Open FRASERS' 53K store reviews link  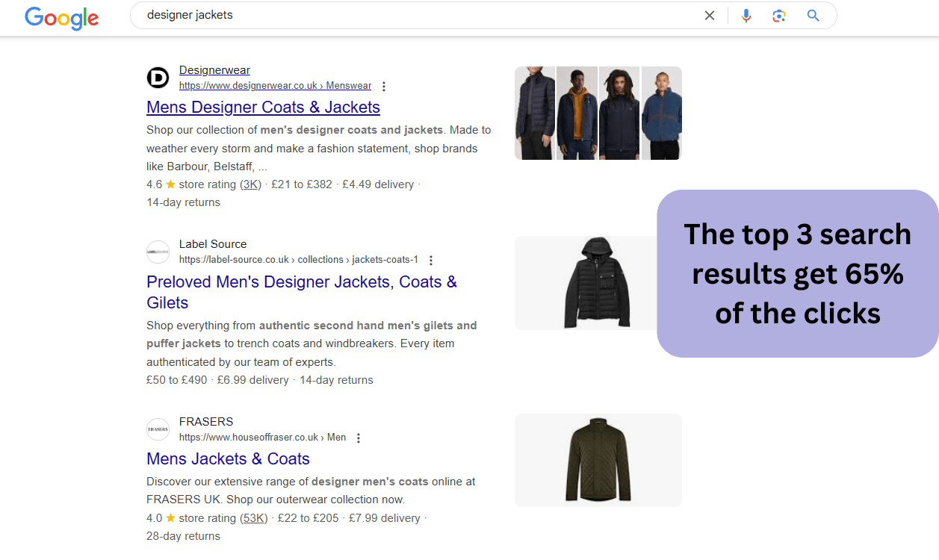253,518
